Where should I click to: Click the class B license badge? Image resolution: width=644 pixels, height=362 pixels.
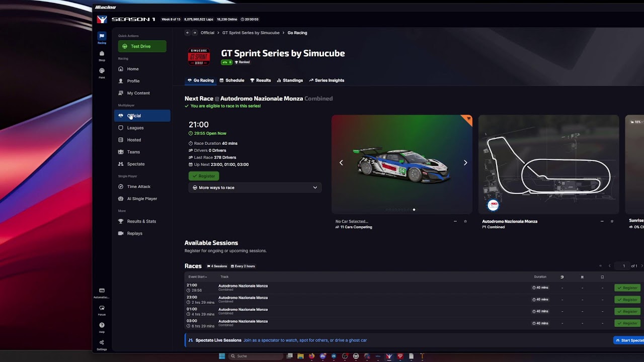(226, 62)
